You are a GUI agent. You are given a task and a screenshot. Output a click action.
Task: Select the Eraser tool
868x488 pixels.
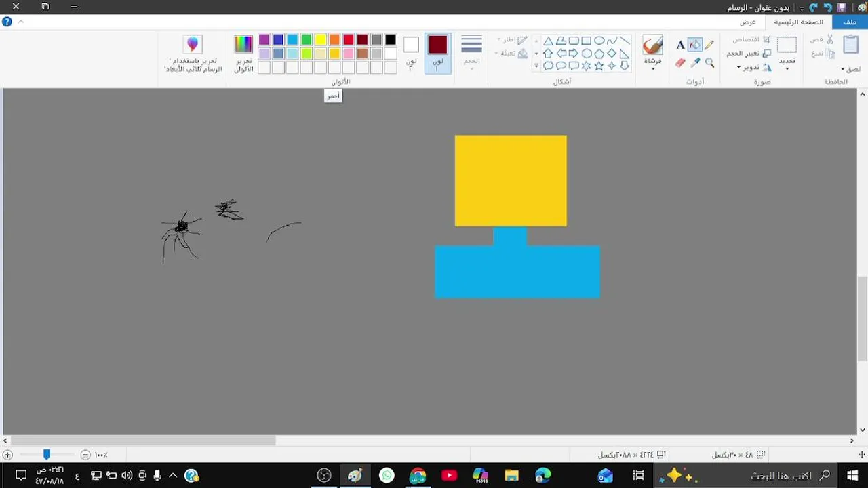pyautogui.click(x=680, y=63)
